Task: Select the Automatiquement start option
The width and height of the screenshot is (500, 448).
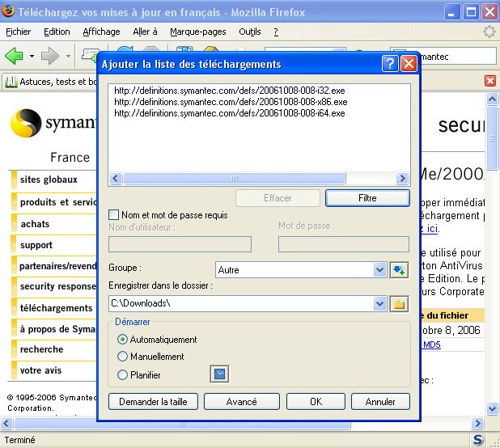Action: point(122,340)
